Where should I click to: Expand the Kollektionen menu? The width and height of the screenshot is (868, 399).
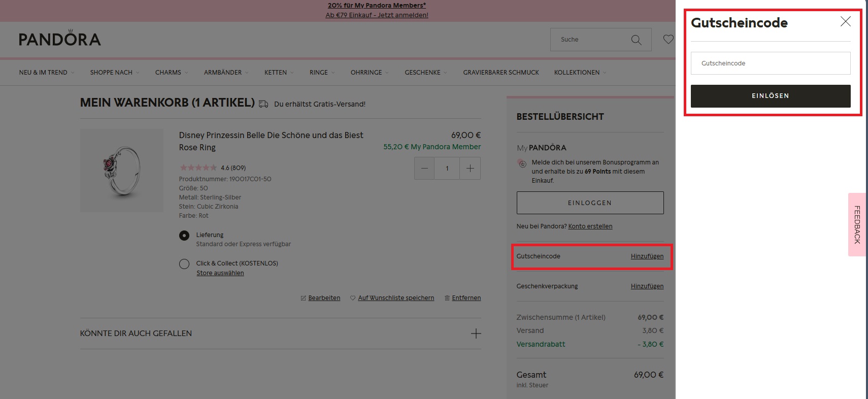coord(580,73)
